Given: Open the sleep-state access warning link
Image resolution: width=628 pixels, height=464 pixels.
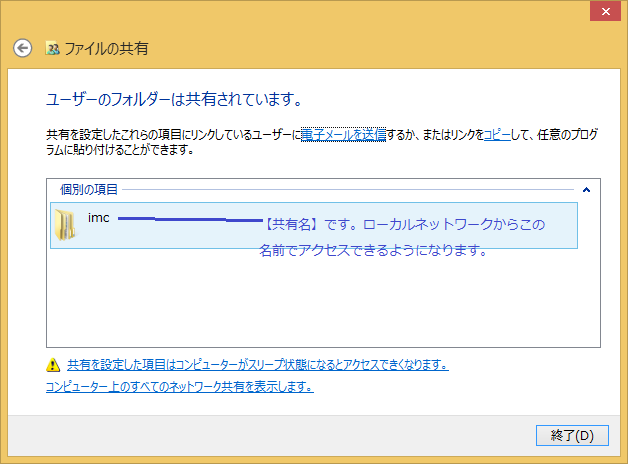Looking at the screenshot, I should tap(257, 365).
